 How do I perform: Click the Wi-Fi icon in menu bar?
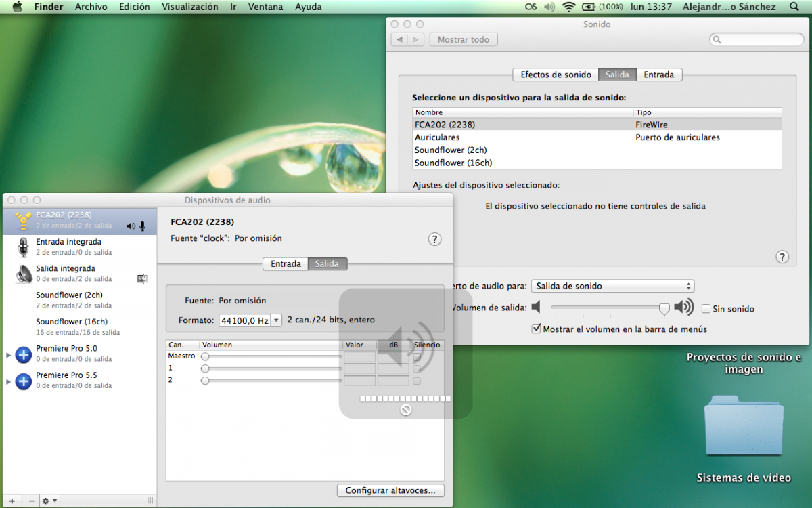point(568,7)
